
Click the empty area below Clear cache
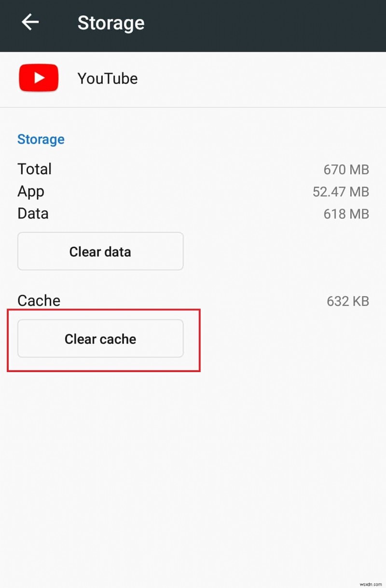coord(193,458)
